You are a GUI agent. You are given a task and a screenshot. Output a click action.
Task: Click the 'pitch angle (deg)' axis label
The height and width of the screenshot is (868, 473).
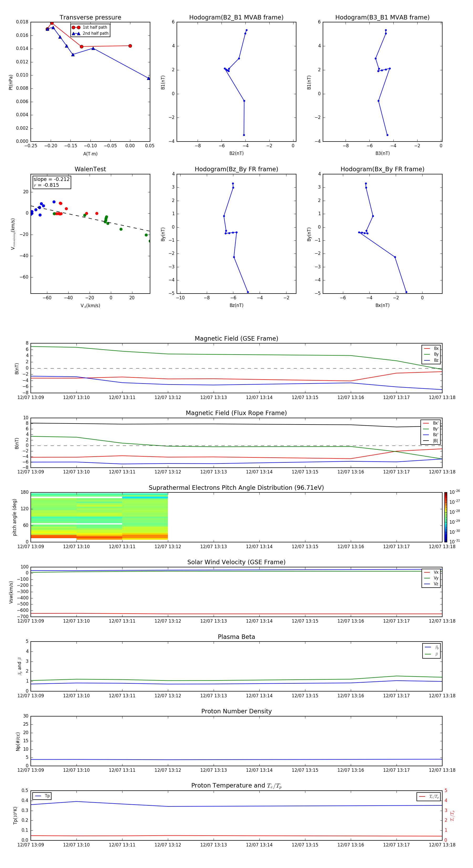[x=14, y=517]
